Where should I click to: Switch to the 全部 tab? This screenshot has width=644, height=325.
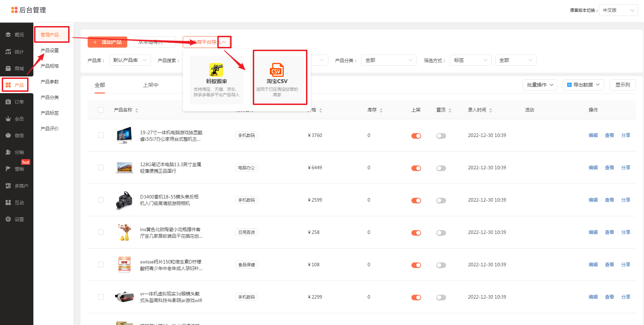pyautogui.click(x=100, y=85)
